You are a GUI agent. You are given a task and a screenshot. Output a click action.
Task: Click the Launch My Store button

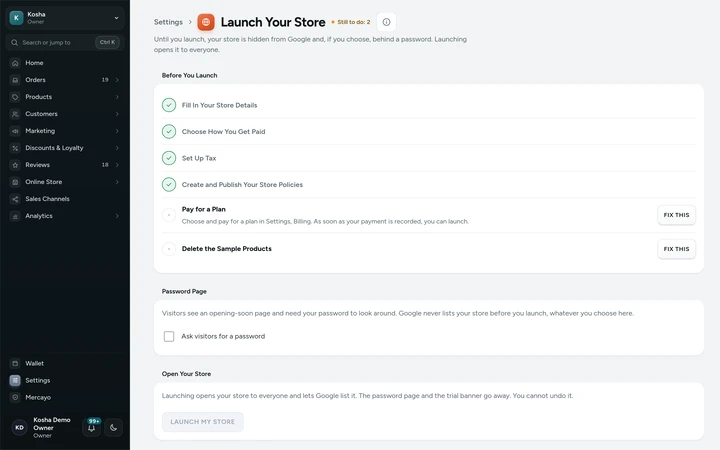202,422
